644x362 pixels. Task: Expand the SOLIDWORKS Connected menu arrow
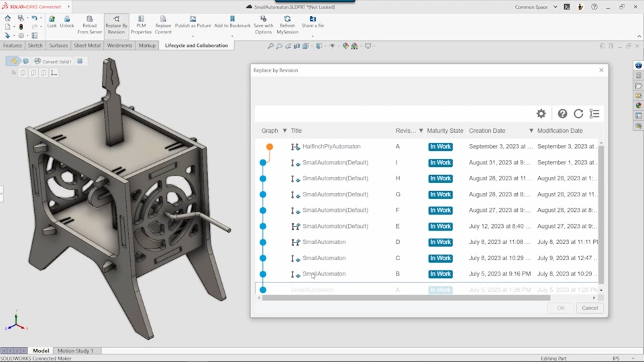coord(68,7)
